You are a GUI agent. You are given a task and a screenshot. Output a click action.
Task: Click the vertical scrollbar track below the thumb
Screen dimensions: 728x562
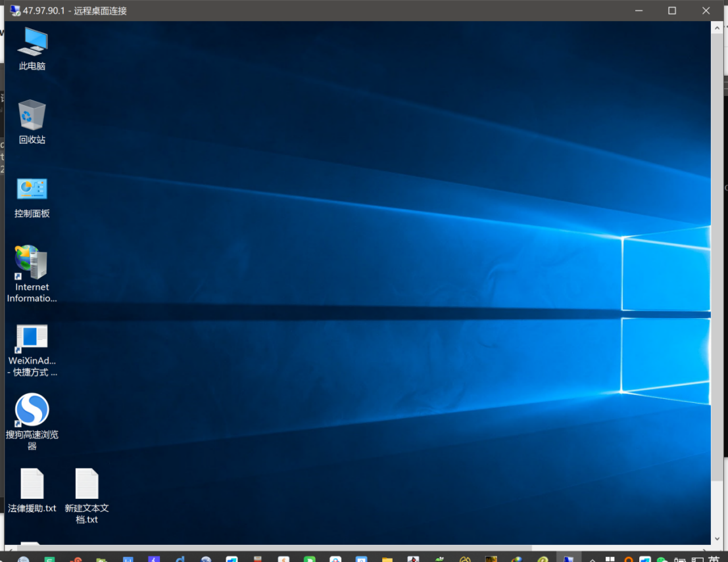coord(717,509)
